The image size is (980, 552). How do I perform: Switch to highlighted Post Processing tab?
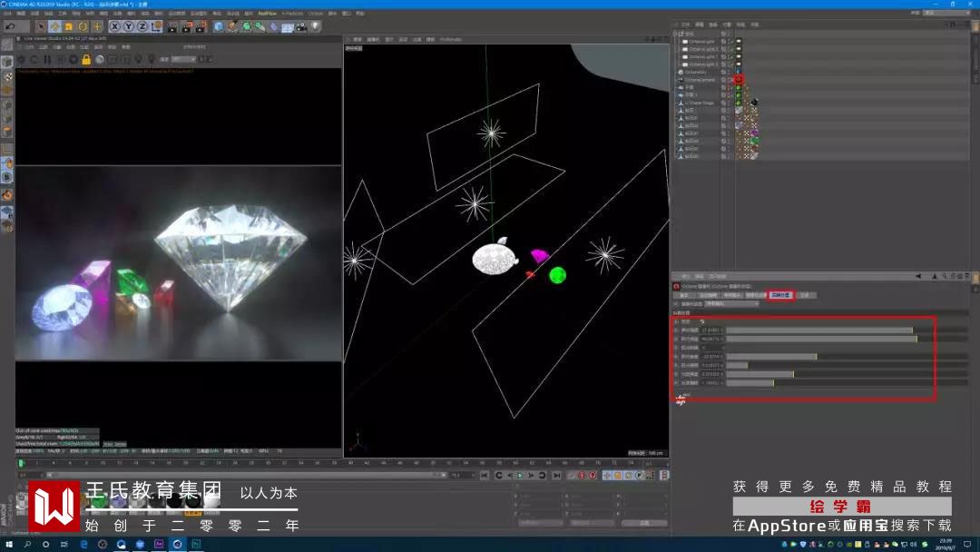[x=780, y=295]
